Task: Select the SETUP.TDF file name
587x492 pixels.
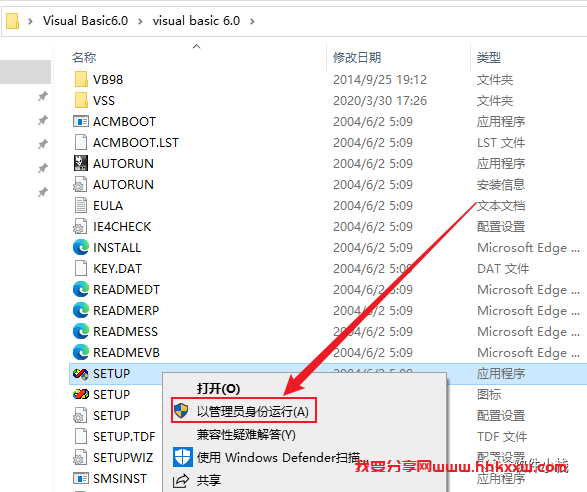Action: (124, 436)
